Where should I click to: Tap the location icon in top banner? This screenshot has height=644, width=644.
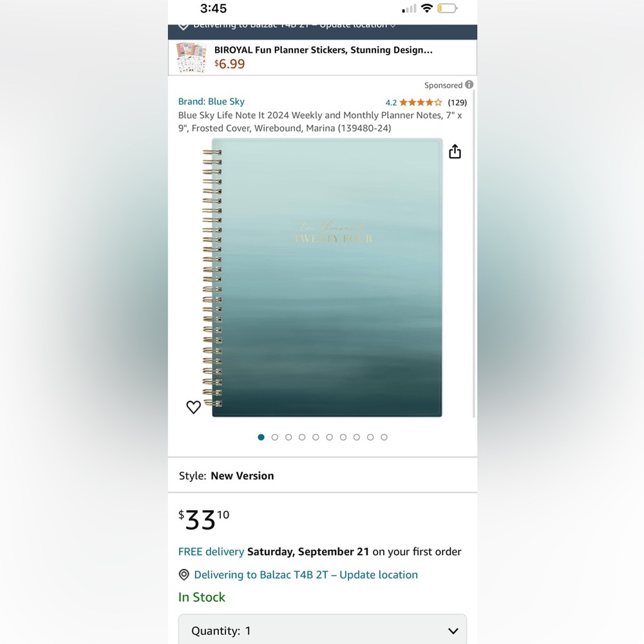[x=183, y=26]
